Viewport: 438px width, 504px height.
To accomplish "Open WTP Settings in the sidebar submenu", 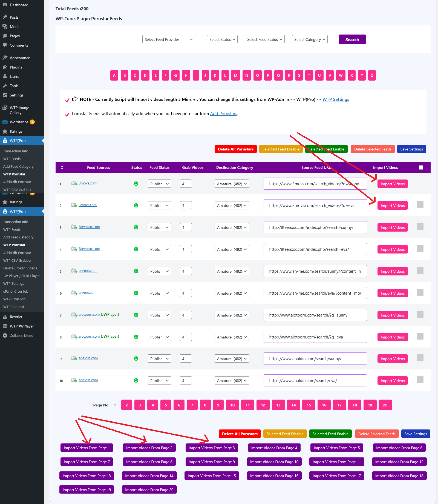I will click(x=14, y=284).
